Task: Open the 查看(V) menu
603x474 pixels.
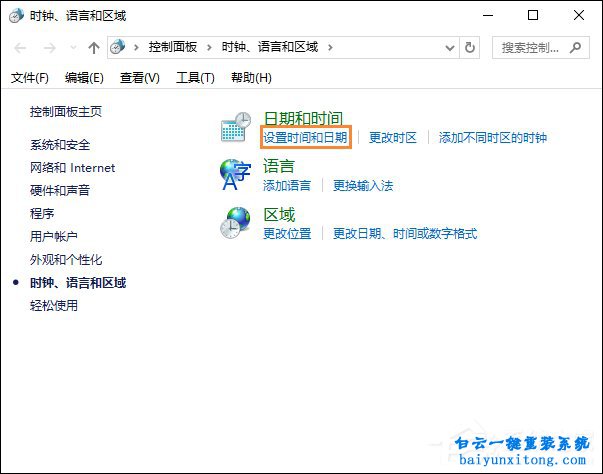Action: pyautogui.click(x=140, y=78)
